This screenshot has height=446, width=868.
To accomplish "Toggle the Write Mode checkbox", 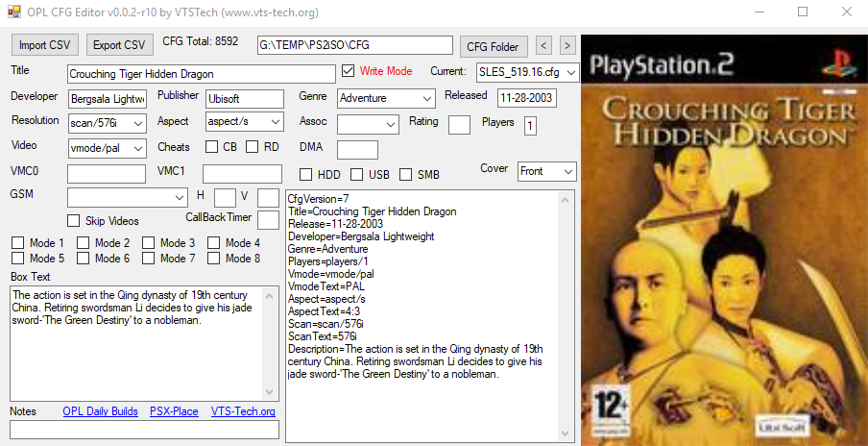I will 349,71.
